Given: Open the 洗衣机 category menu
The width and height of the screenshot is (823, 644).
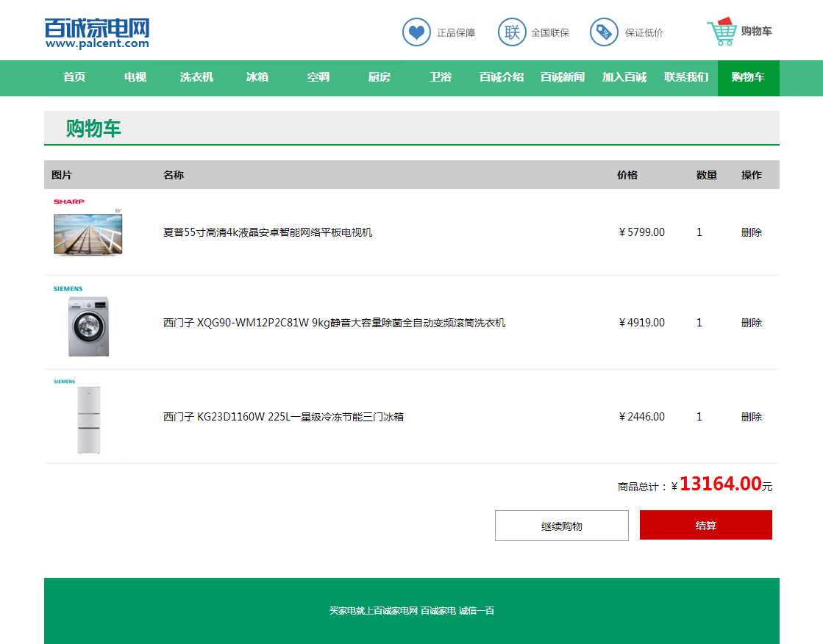Looking at the screenshot, I should tap(196, 77).
